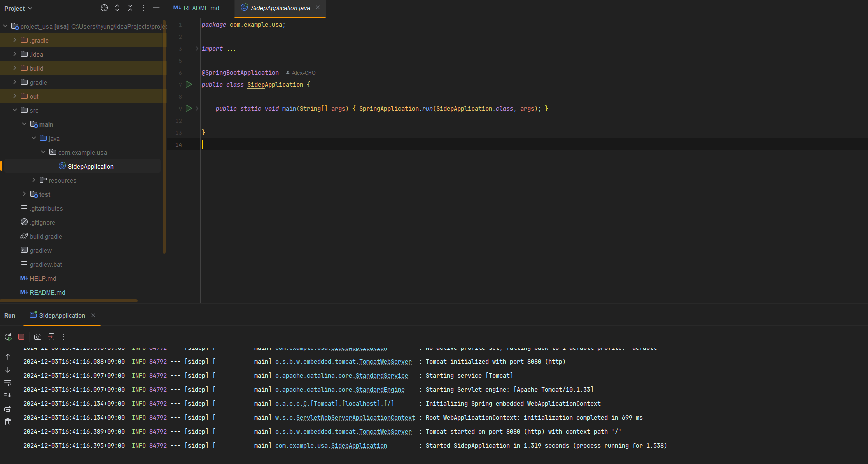The image size is (868, 464).
Task: Click the Project tree horizontal scrollbar
Action: [x=69, y=301]
